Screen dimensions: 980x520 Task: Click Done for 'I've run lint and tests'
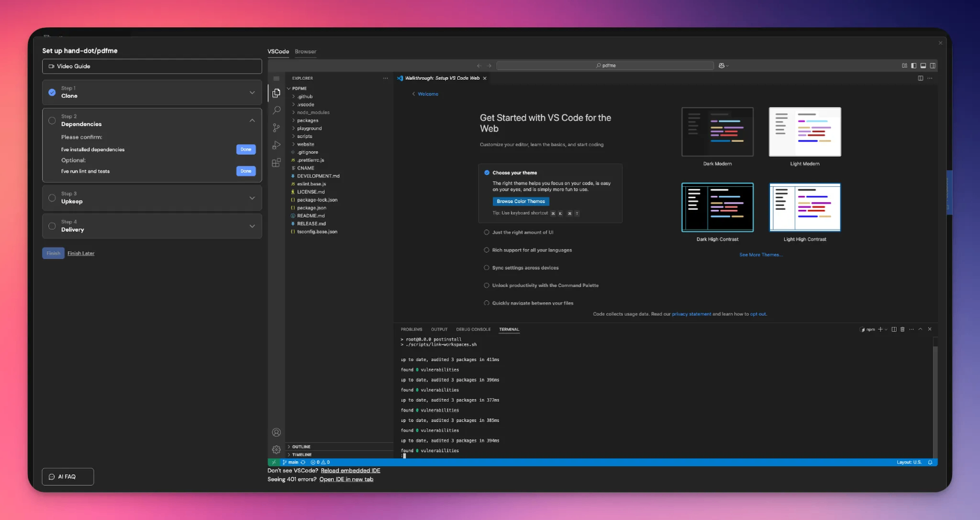coord(246,171)
